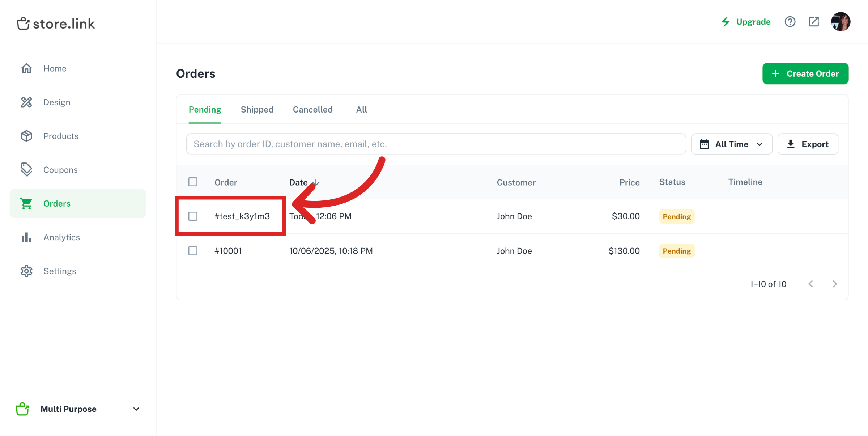Screen dimensions: 868x436
Task: Switch to the Shipped tab
Action: pos(257,109)
